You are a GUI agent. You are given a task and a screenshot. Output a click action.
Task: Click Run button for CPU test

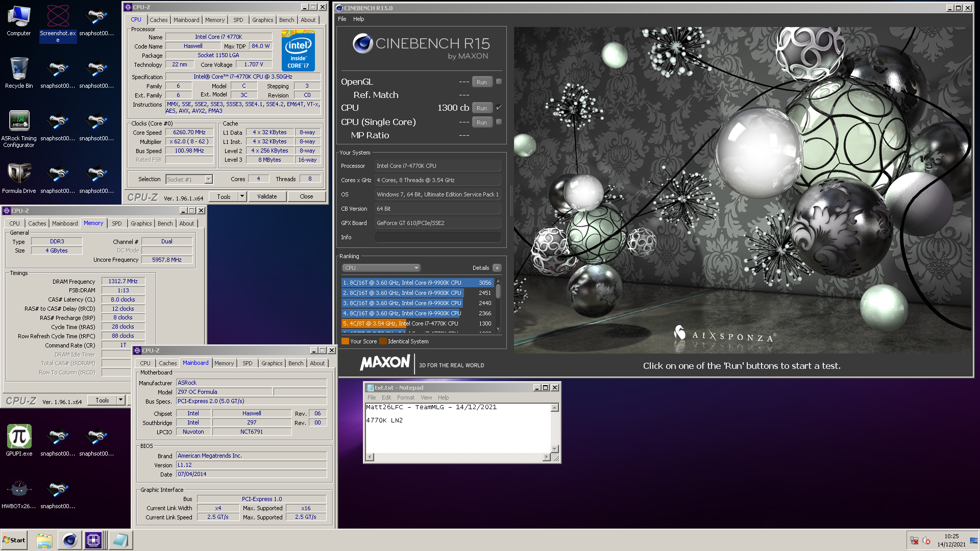[x=482, y=108]
